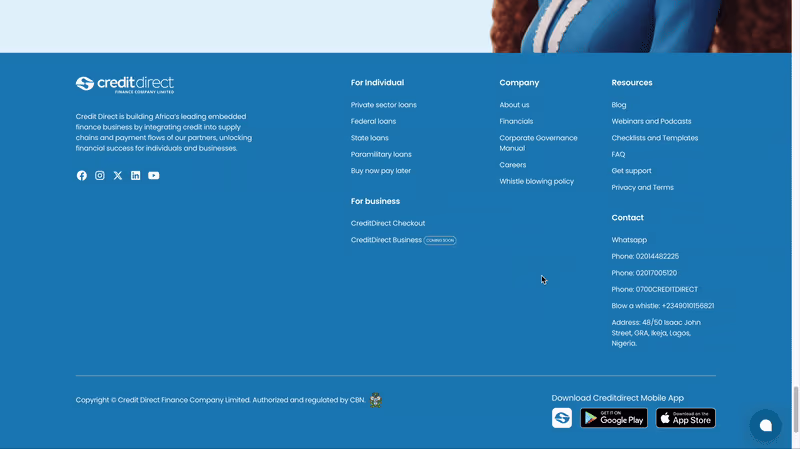Open the YouTube social icon
Viewport: 800px width, 449px height.
[154, 176]
